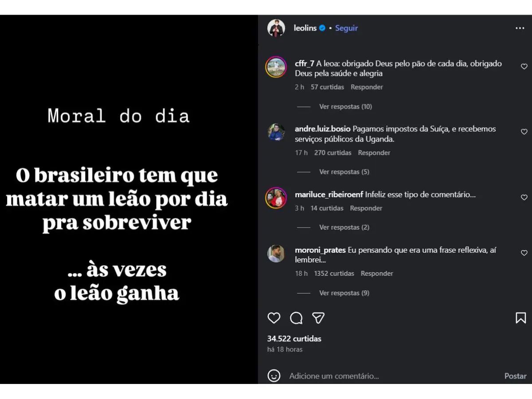Image resolution: width=532 pixels, height=399 pixels.
Task: Like andre.luiz.bosio's comment
Action: 524,132
